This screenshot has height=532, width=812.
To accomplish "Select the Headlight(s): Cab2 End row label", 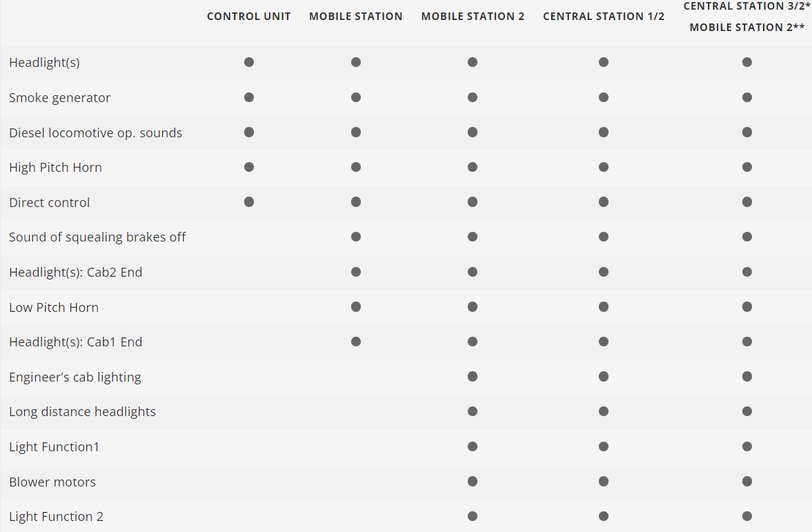I will point(75,273).
